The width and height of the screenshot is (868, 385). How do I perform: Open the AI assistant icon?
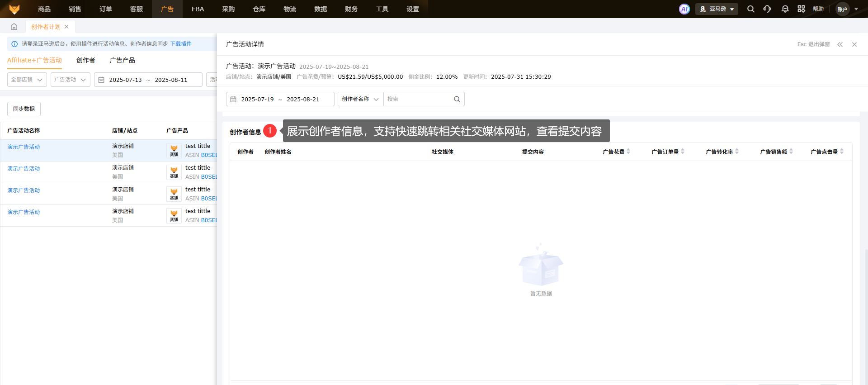(x=684, y=9)
